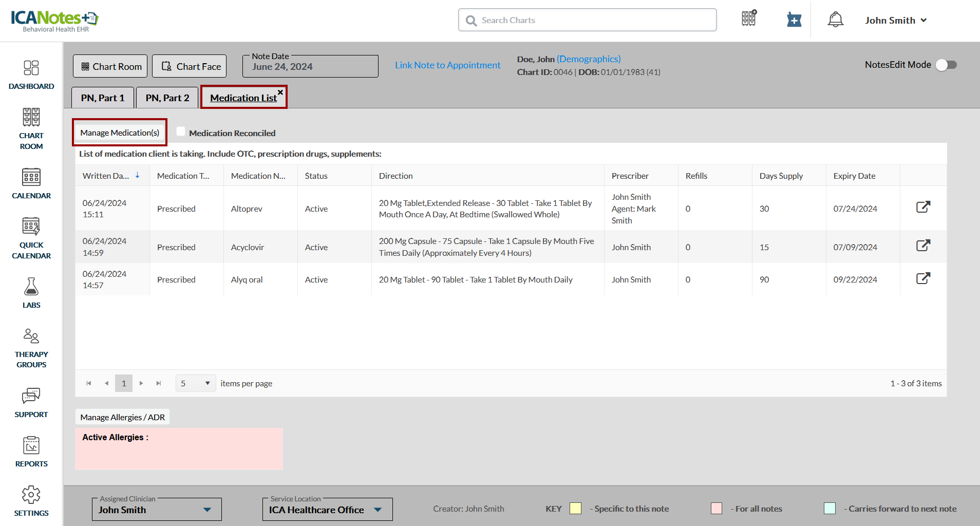Click the Quick Calendar sidebar icon
Viewport: 980px width, 526px height.
pos(31,227)
